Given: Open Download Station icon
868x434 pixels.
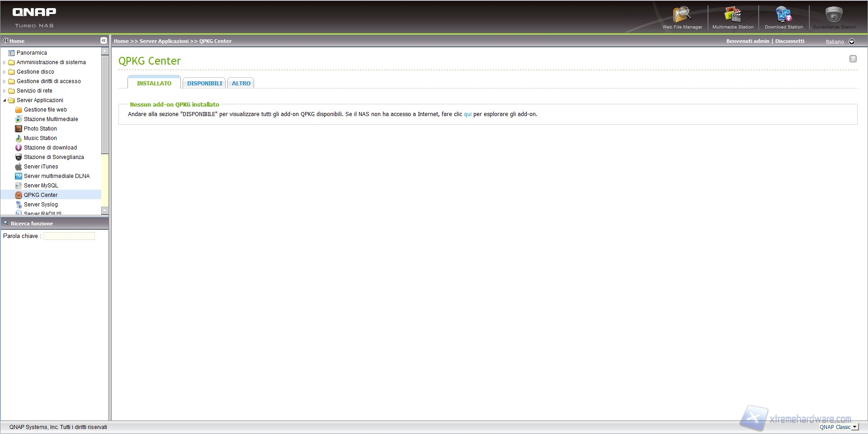Looking at the screenshot, I should pyautogui.click(x=783, y=16).
